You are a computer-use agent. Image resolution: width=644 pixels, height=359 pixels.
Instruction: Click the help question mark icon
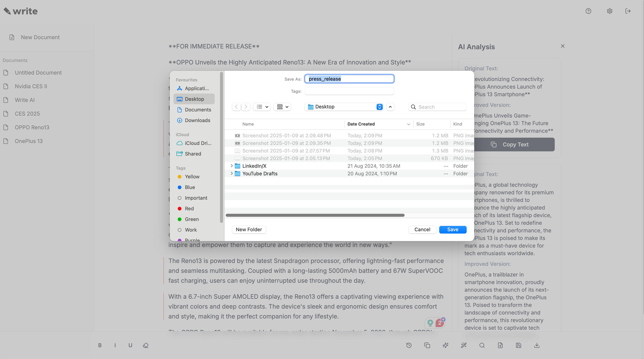click(x=588, y=11)
